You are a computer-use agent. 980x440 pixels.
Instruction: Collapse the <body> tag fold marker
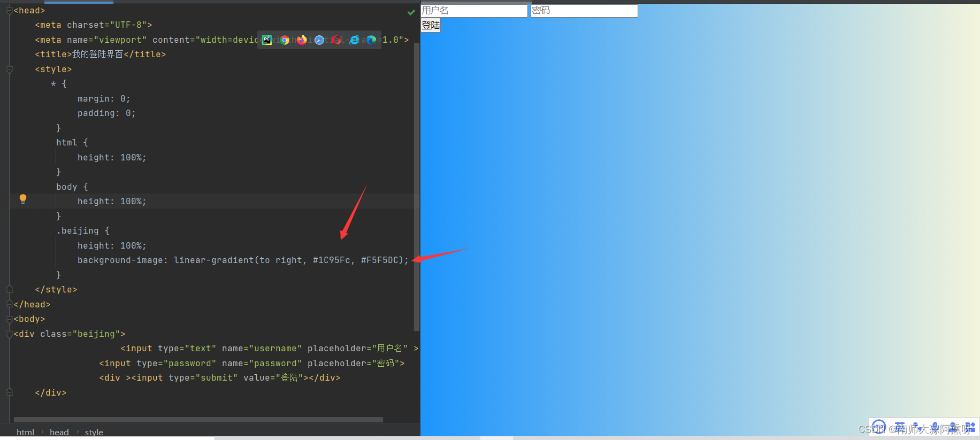(x=9, y=319)
